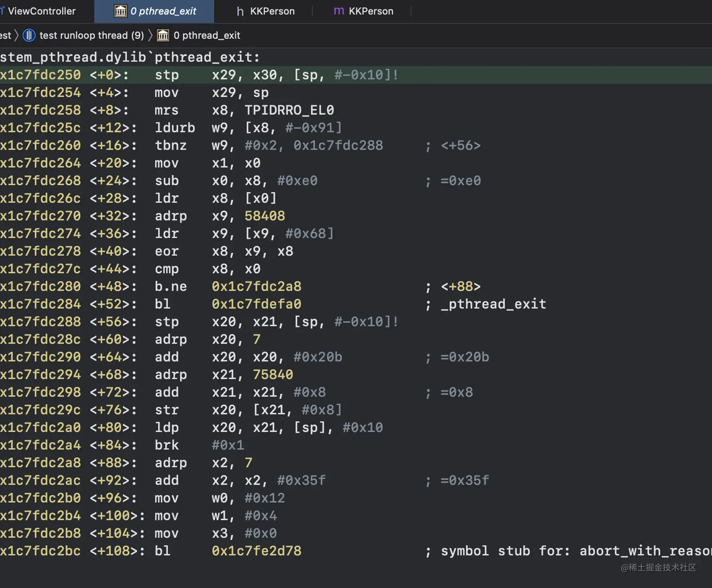Click the _pthread_exit comment
This screenshot has height=588, width=712.
pos(494,304)
